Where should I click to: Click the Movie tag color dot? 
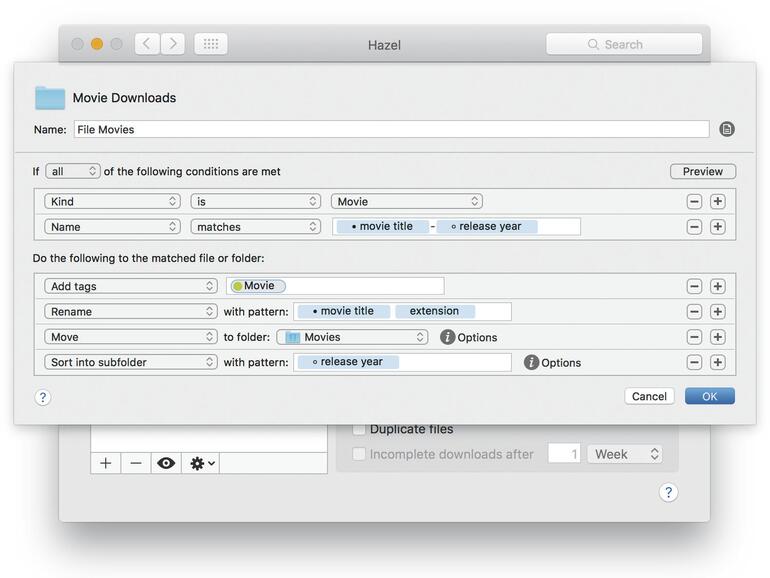coord(238,286)
